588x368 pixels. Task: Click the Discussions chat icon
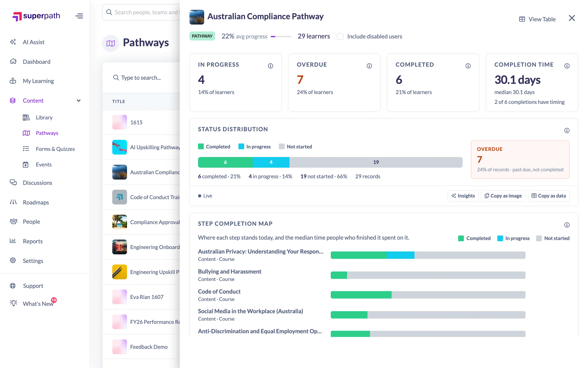pyautogui.click(x=13, y=183)
